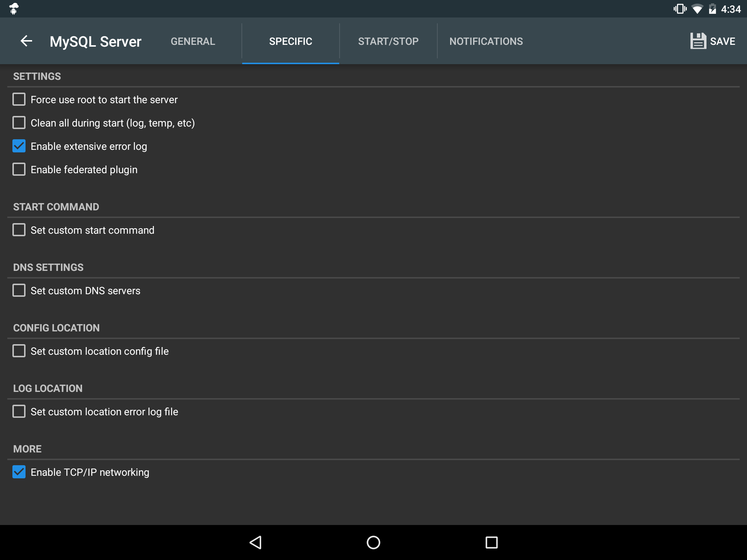The width and height of the screenshot is (747, 560).
Task: Click the MORE section header
Action: (x=27, y=449)
